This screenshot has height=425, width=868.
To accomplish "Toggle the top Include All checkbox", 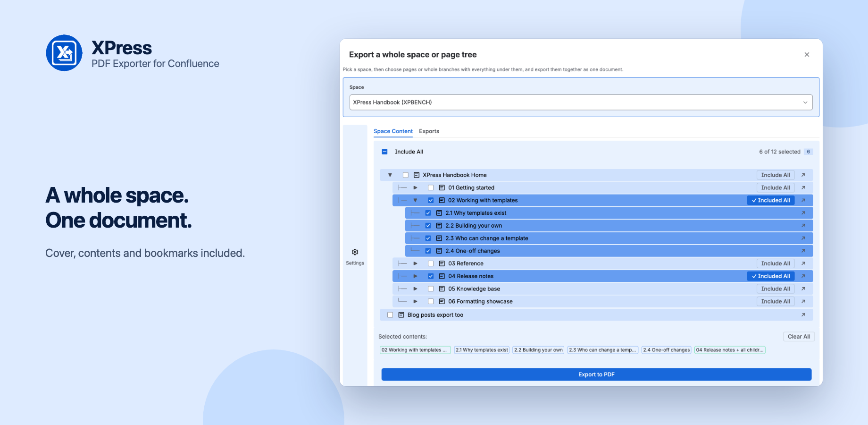I will click(x=384, y=152).
